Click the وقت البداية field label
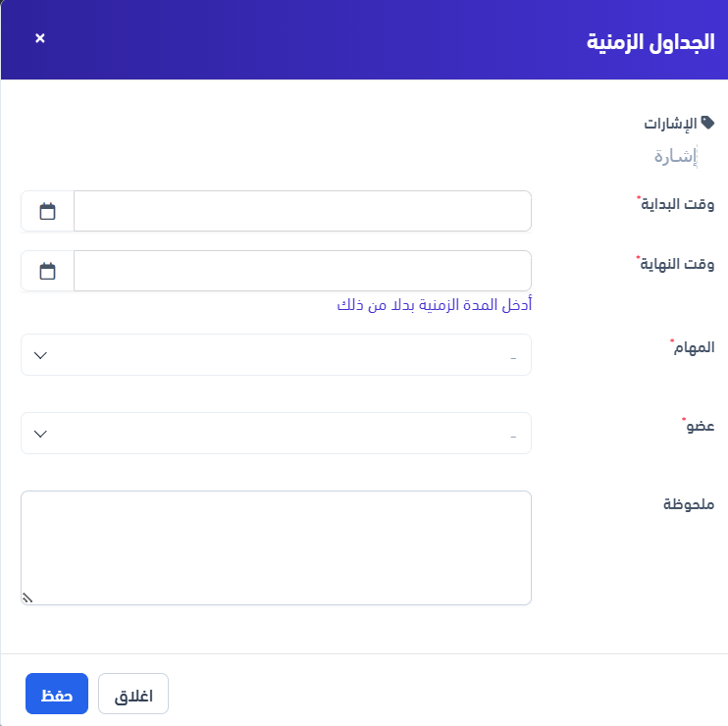Screen dimensions: 728x726 coord(677,205)
